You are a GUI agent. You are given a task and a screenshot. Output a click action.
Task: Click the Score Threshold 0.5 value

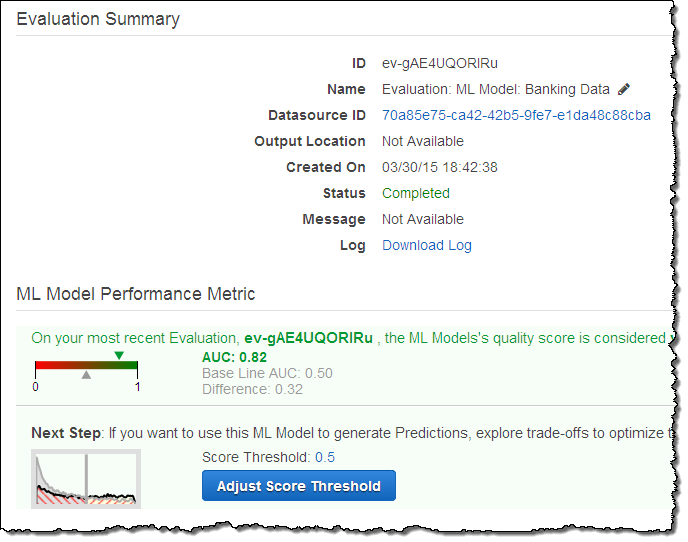point(325,457)
